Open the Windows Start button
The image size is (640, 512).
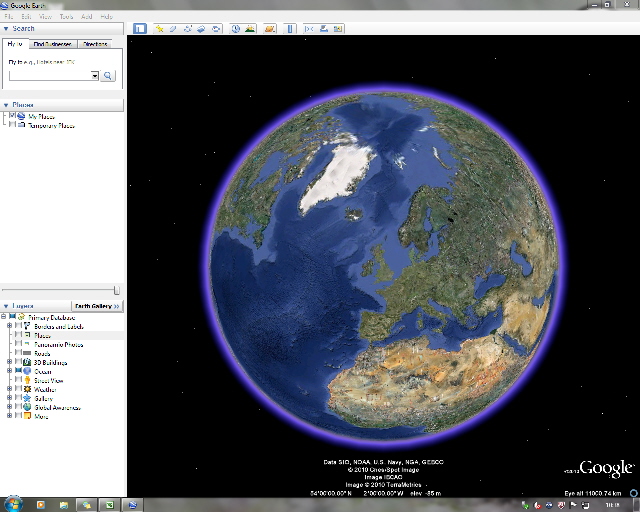[x=13, y=505]
